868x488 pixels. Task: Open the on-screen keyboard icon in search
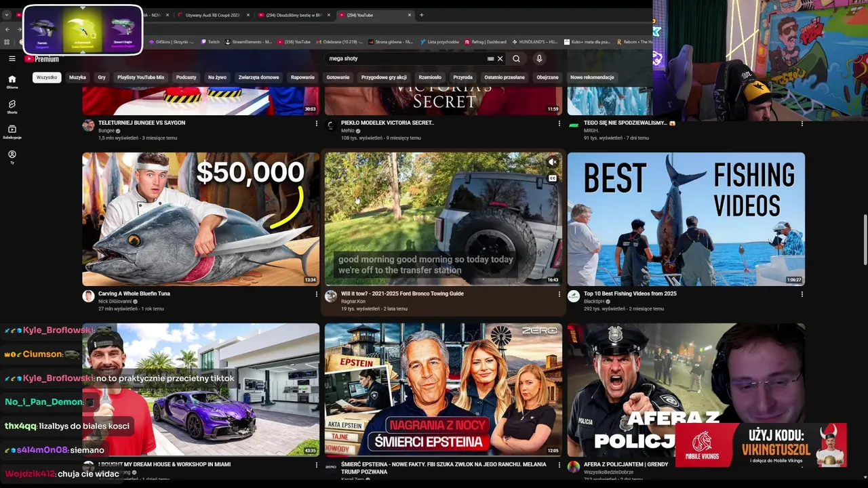point(490,59)
